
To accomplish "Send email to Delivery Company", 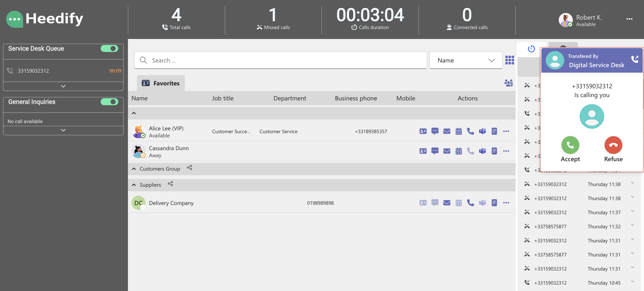I will tap(446, 203).
